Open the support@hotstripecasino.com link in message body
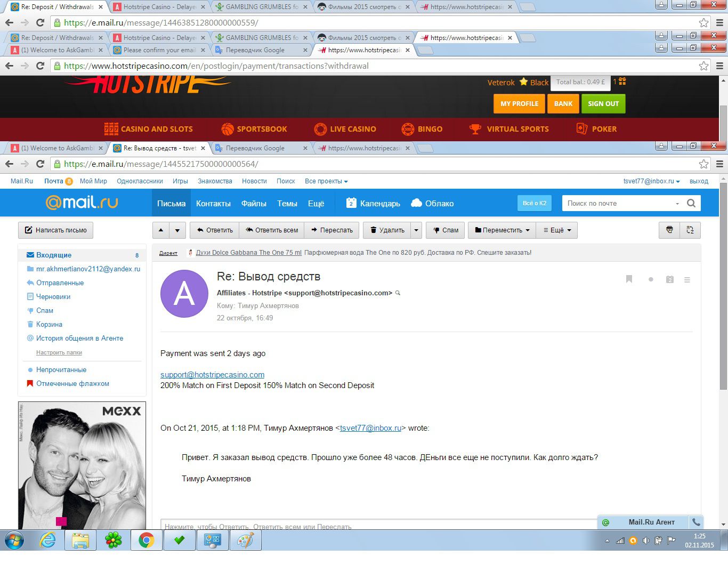 [212, 375]
